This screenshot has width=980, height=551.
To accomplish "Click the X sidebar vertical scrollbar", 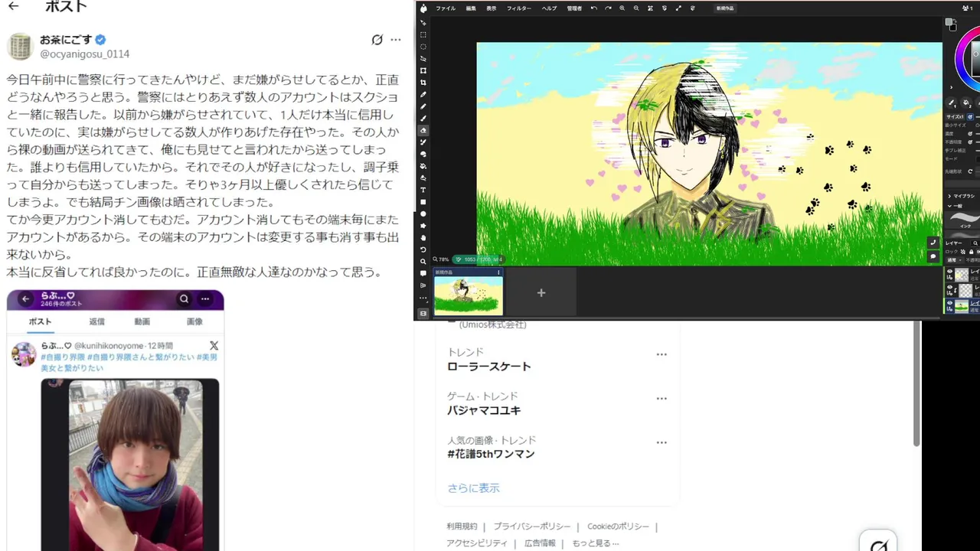I will [916, 383].
